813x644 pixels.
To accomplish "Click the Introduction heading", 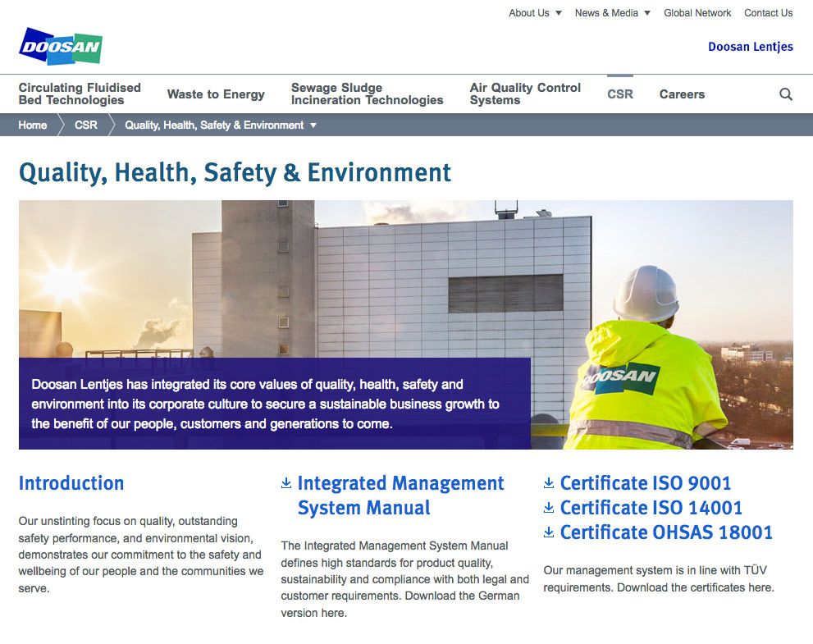I will click(x=71, y=483).
